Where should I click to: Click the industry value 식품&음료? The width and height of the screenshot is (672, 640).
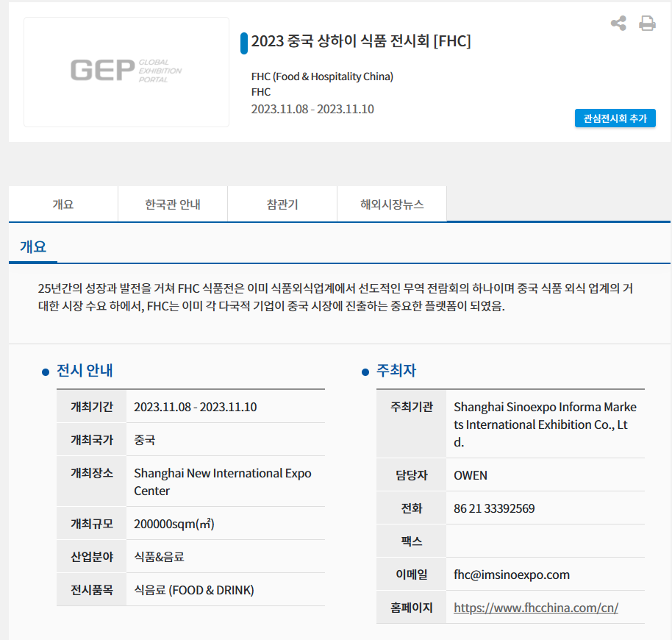(x=159, y=557)
